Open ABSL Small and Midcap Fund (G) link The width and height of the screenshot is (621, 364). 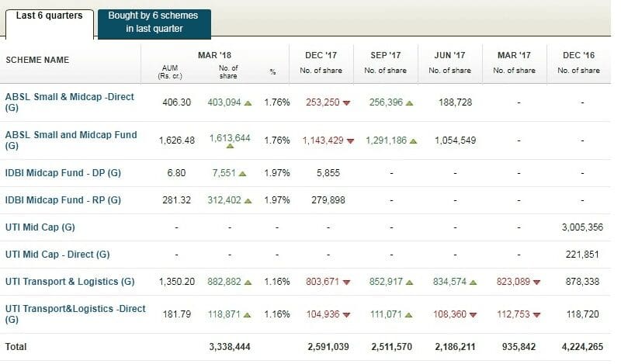click(x=71, y=140)
